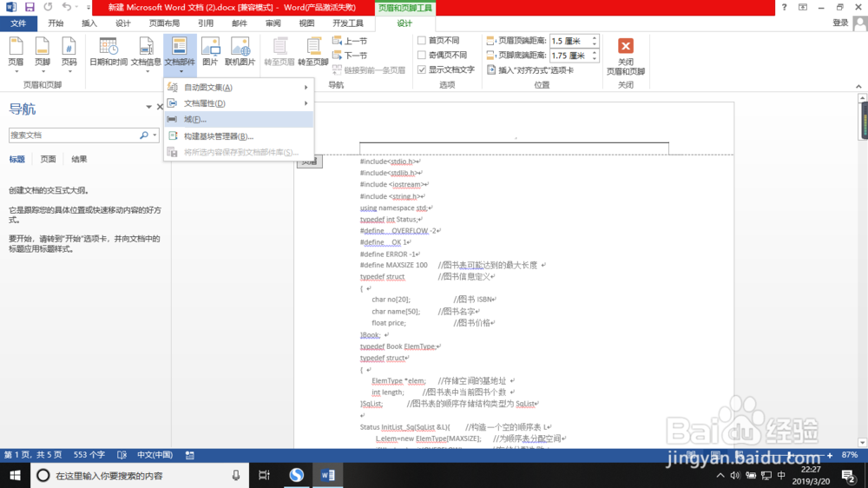The width and height of the screenshot is (868, 488).
Task: Collapse the ribbon with the chevron
Action: pos(858,87)
